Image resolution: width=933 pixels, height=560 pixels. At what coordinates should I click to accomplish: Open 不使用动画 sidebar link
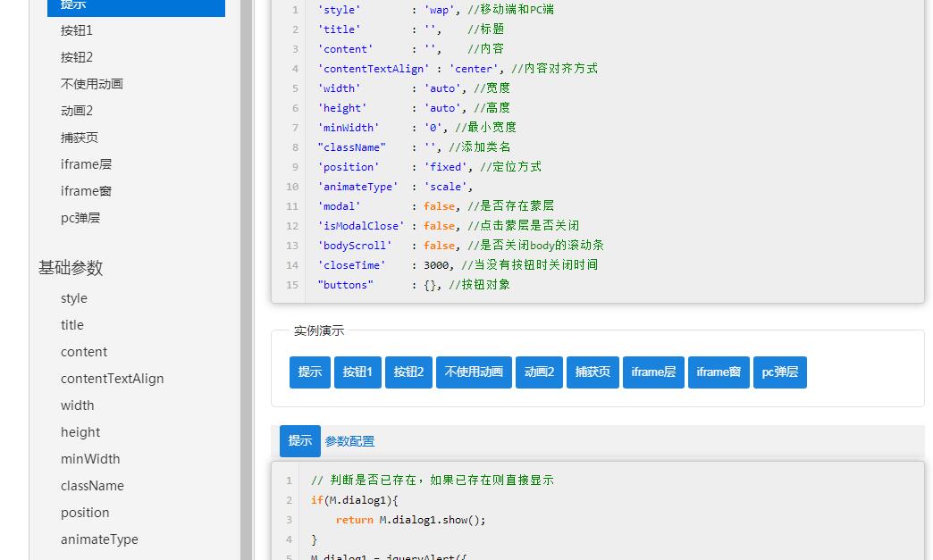click(x=92, y=84)
